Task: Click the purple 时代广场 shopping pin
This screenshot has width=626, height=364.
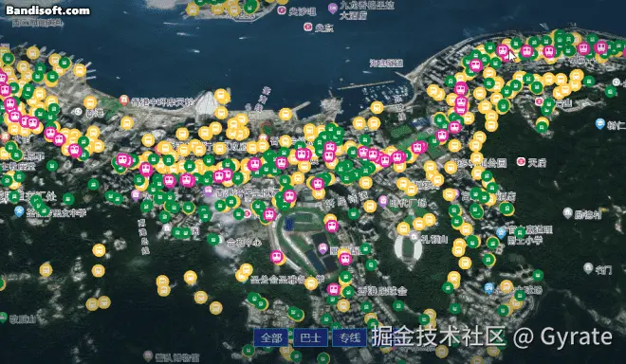Action: [383, 200]
